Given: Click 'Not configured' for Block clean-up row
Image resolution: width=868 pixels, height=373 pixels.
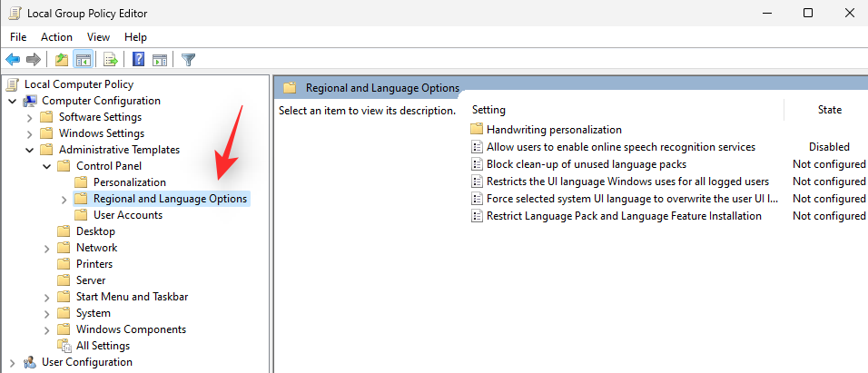Looking at the screenshot, I should pyautogui.click(x=829, y=164).
